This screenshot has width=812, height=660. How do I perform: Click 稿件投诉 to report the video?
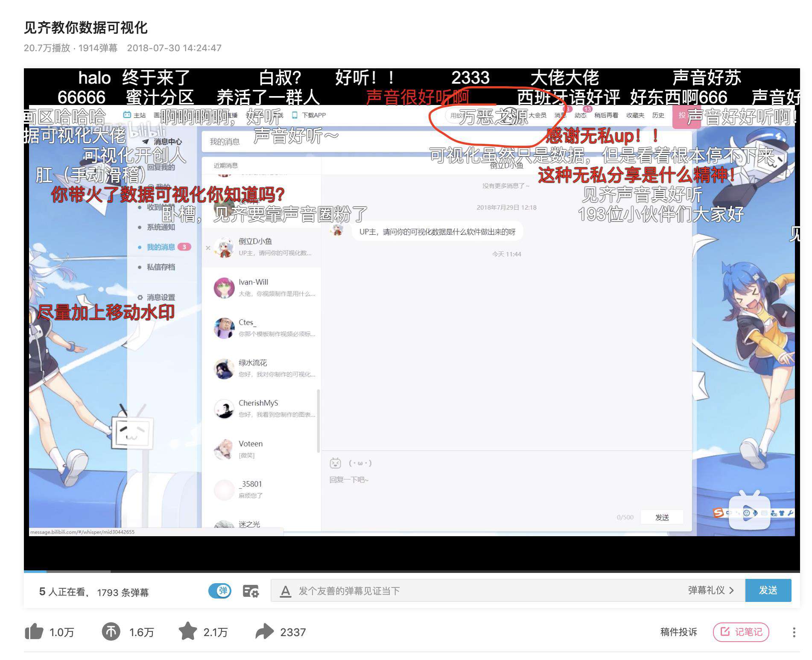click(678, 632)
